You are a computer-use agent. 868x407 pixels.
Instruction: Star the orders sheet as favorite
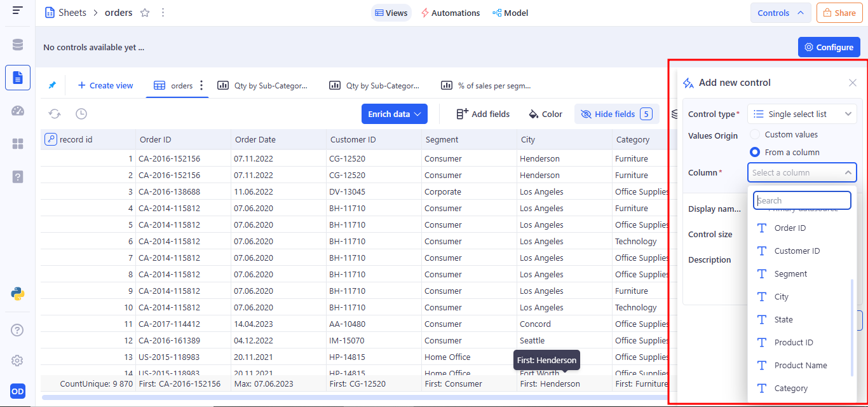[x=145, y=13]
